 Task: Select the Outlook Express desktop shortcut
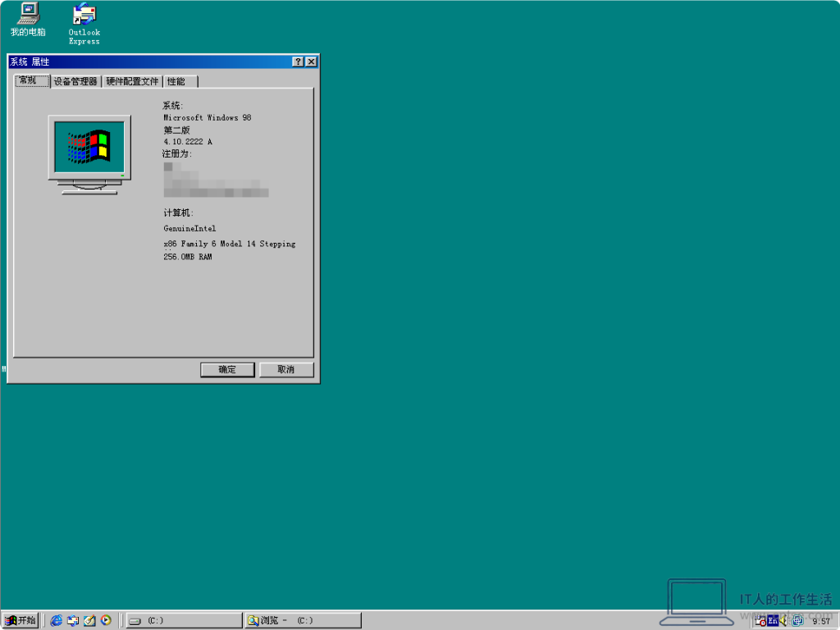pyautogui.click(x=84, y=23)
